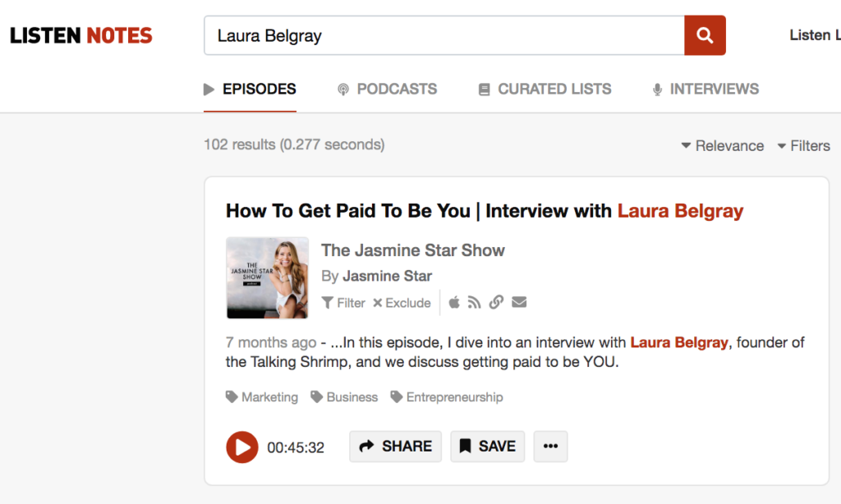Screen dimensions: 841x504
Task: Expand the Relevance sort dropdown
Action: point(723,146)
